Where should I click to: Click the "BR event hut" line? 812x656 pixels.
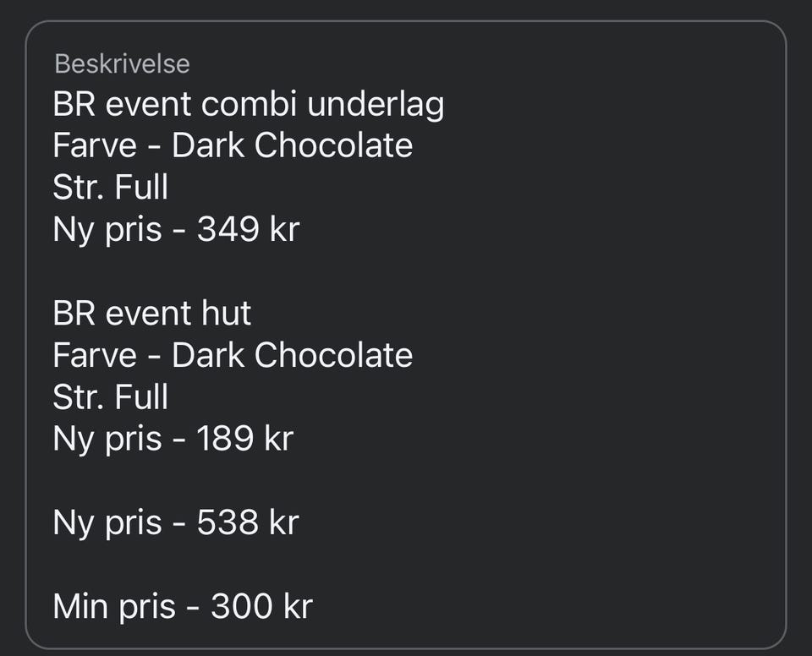click(152, 314)
